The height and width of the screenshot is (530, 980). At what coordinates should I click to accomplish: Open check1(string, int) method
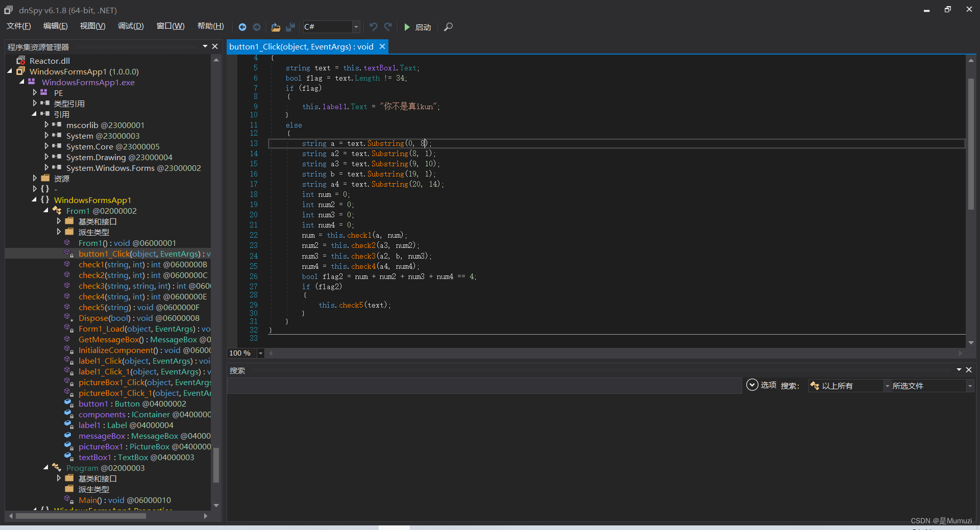pos(142,264)
